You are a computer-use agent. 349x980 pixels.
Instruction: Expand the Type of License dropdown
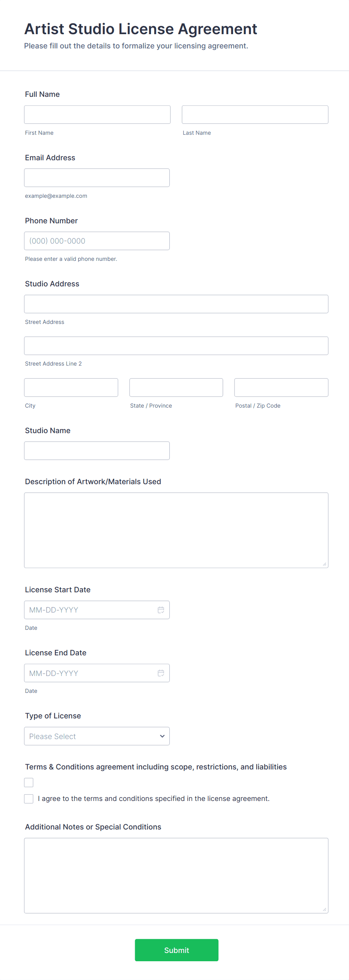pos(96,736)
